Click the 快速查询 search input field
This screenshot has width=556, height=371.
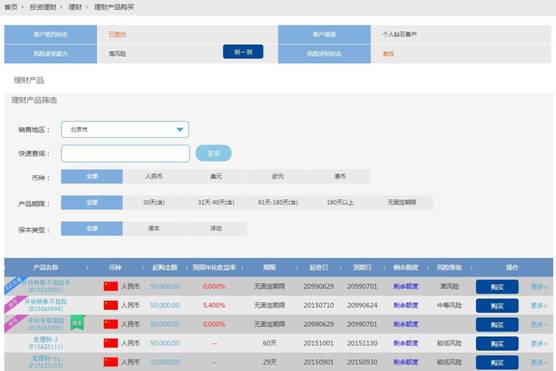[125, 154]
